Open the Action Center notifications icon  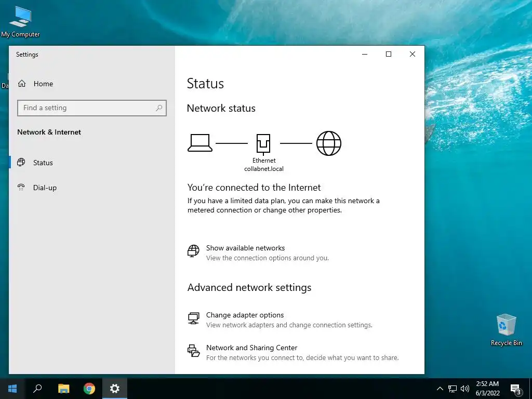click(x=516, y=389)
